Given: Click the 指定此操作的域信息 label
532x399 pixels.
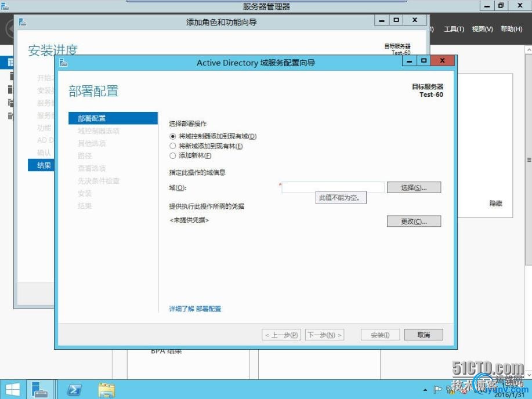Looking at the screenshot, I should (x=197, y=172).
